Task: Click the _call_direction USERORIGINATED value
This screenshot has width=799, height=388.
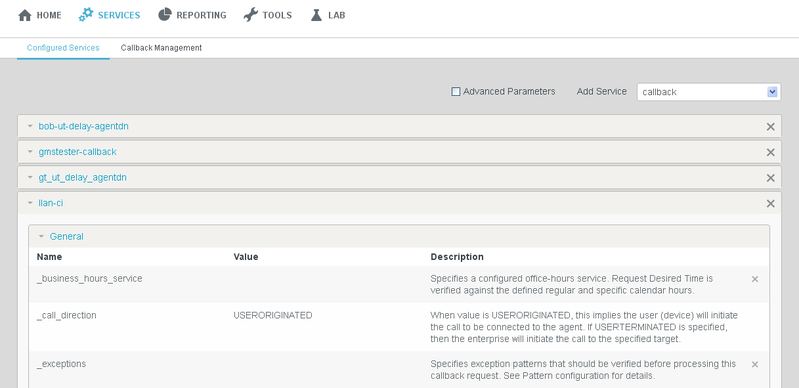Action: pos(273,315)
